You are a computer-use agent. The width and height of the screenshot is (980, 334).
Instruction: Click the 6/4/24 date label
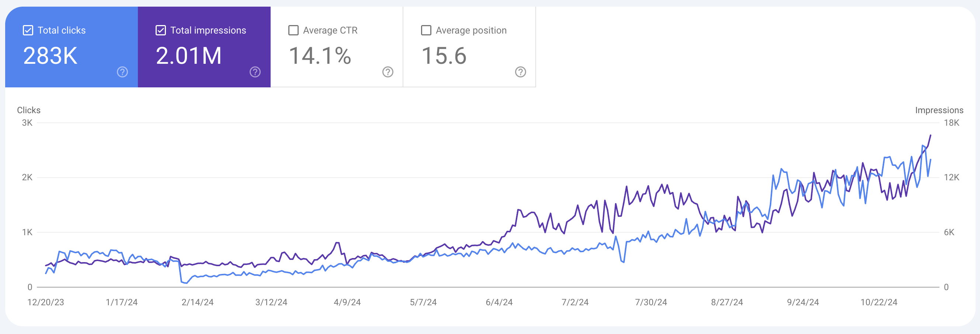click(x=499, y=302)
